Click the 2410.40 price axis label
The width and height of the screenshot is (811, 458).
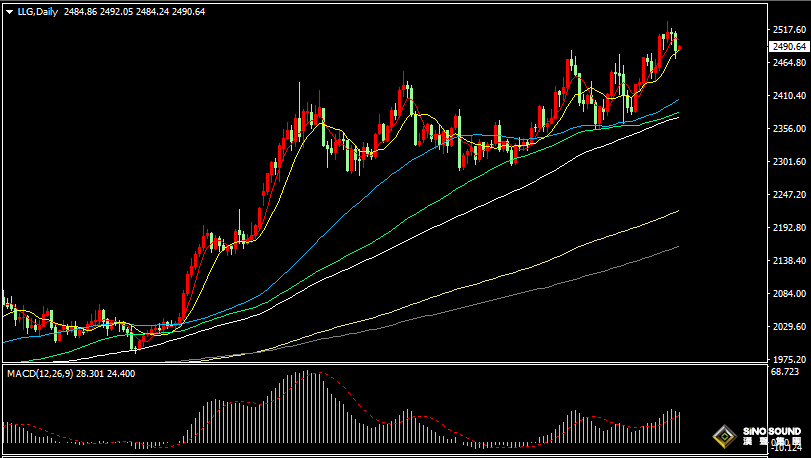788,96
